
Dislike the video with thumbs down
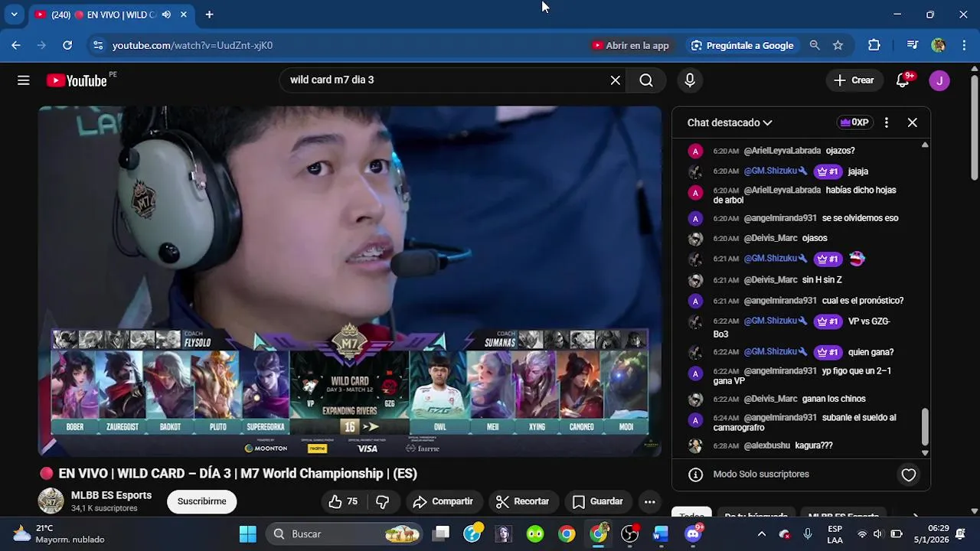pos(383,502)
